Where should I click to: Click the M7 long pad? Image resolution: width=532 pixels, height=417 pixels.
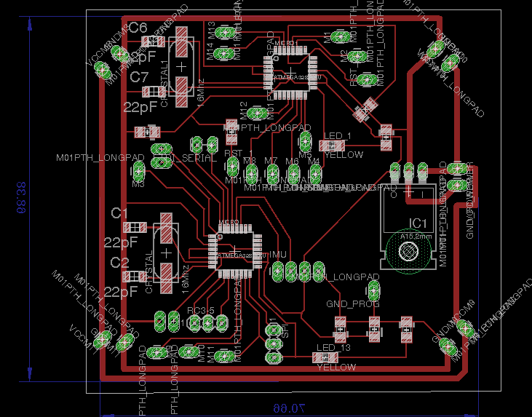[x=272, y=174]
